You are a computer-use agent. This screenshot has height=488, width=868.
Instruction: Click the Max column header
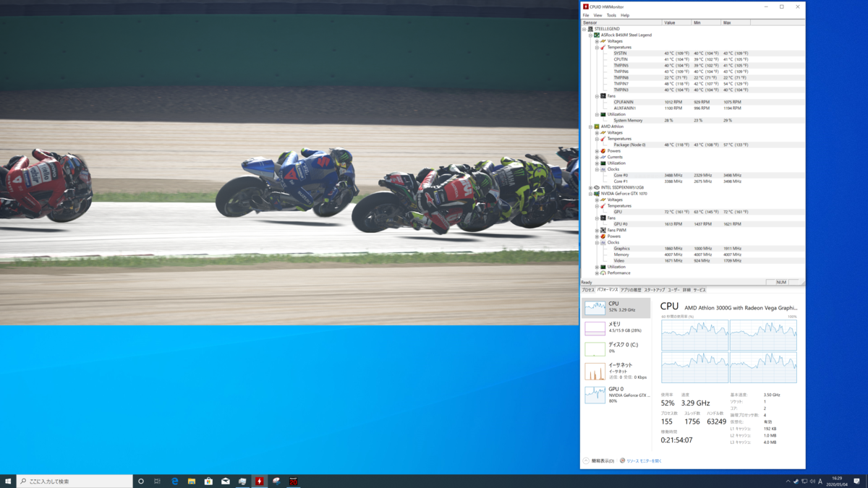click(x=736, y=22)
